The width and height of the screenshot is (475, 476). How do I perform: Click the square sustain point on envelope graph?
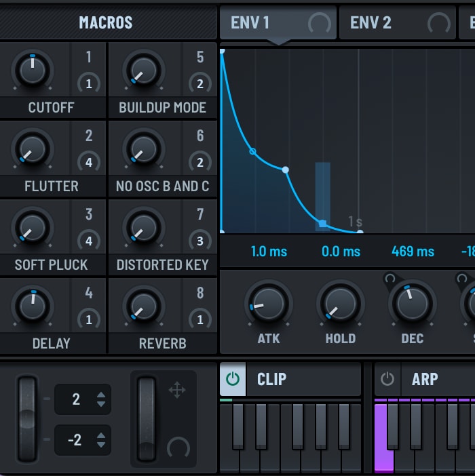pyautogui.click(x=323, y=224)
